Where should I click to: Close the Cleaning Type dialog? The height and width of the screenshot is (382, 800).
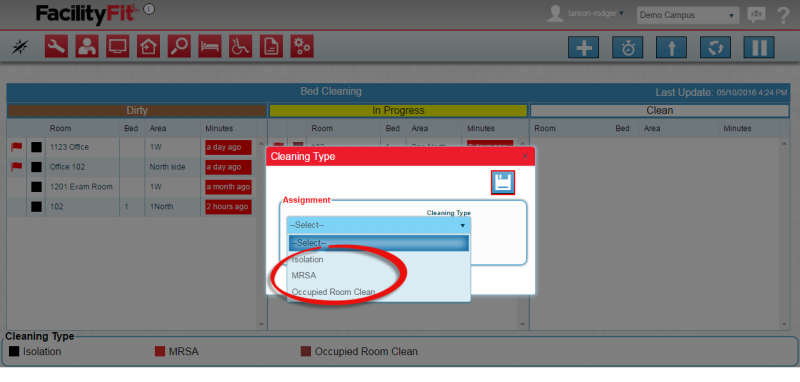pos(526,156)
